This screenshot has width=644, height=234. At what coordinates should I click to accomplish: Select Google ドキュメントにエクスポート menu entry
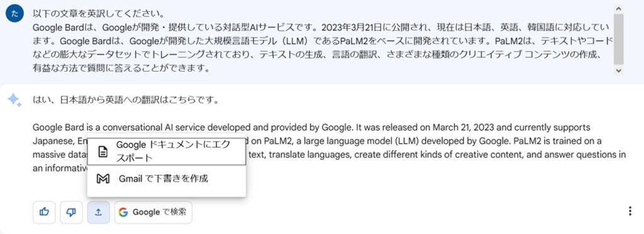pos(167,152)
